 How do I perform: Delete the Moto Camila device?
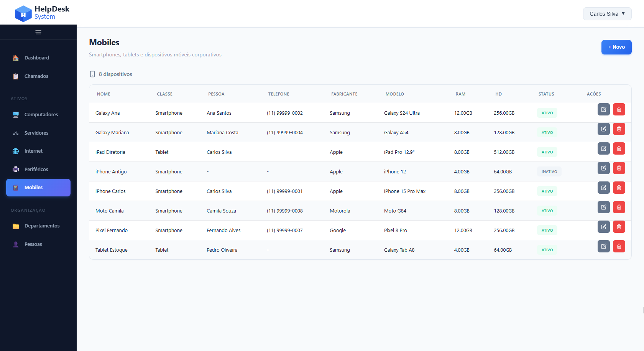pyautogui.click(x=619, y=208)
